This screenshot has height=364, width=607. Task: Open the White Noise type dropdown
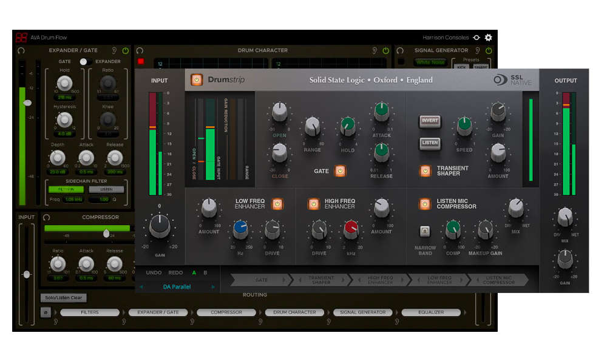[430, 62]
